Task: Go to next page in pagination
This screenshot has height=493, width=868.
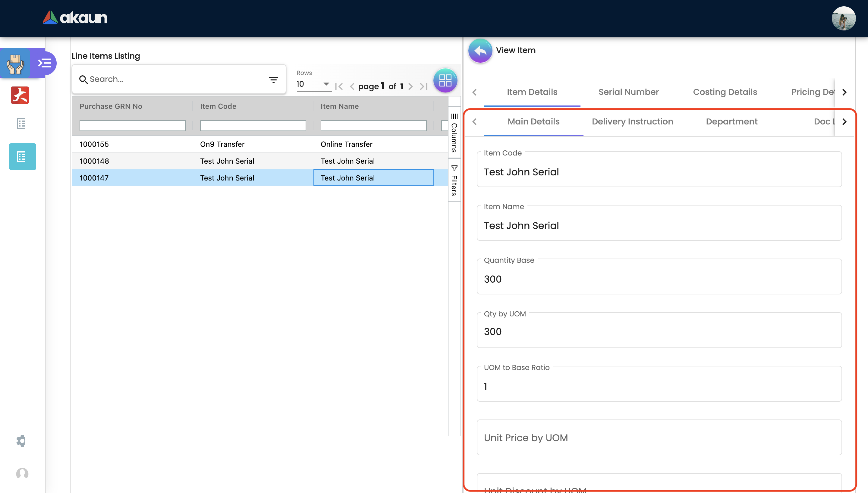Action: pyautogui.click(x=410, y=87)
